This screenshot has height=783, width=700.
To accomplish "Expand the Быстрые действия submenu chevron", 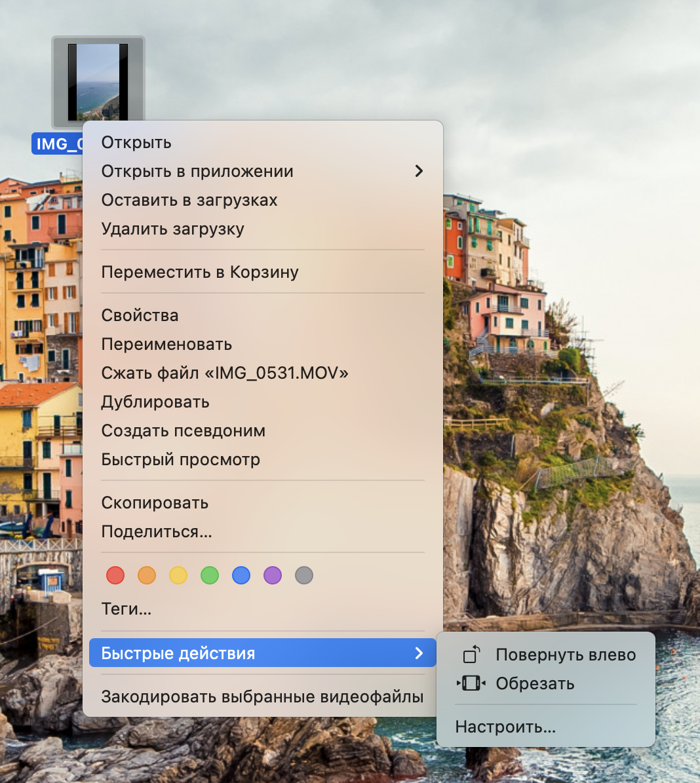I will point(419,653).
